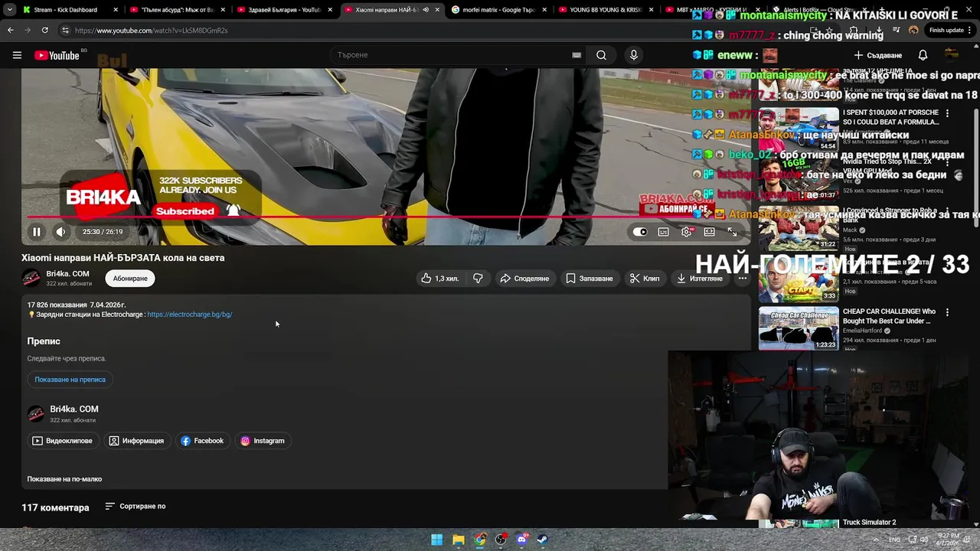Close the Xiaomi направи active tab
This screenshot has width=980, height=551.
point(437,10)
